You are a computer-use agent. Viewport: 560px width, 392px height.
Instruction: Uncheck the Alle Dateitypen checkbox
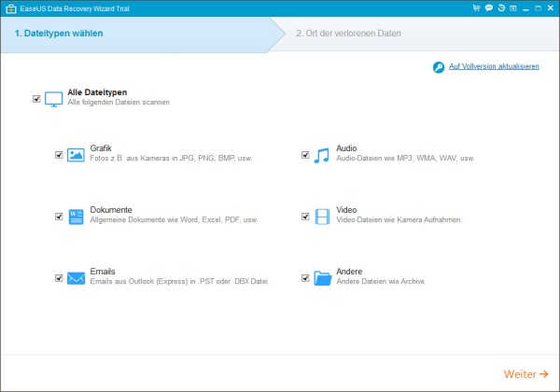click(x=36, y=99)
